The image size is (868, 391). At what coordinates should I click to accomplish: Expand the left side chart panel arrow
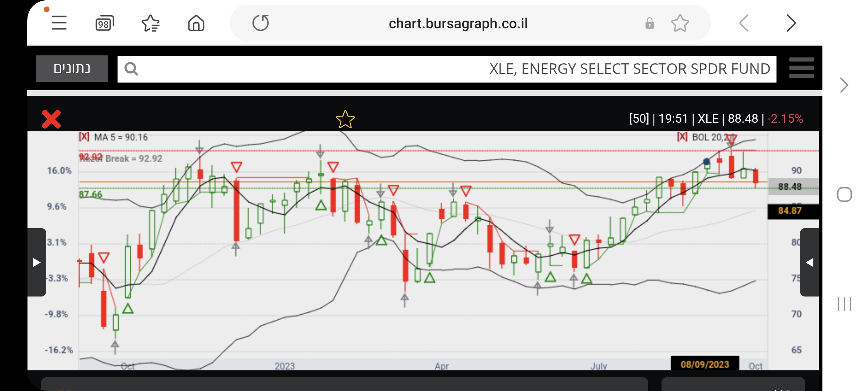[x=37, y=262]
